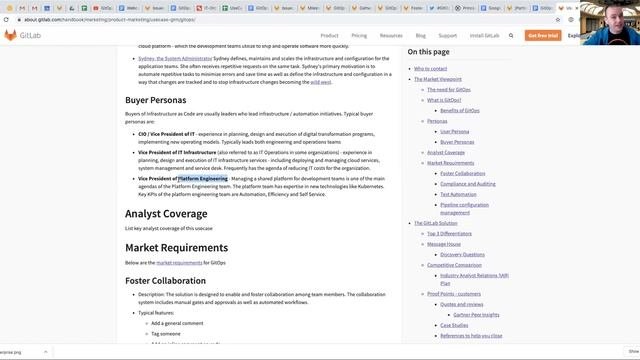This screenshot has height=360, width=640.
Task: Click highlighted 'Platform Engineering' text
Action: pos(203,179)
